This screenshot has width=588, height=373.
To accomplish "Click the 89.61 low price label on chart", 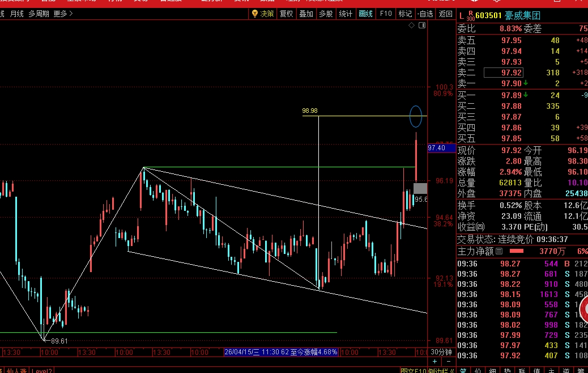I will (59, 341).
